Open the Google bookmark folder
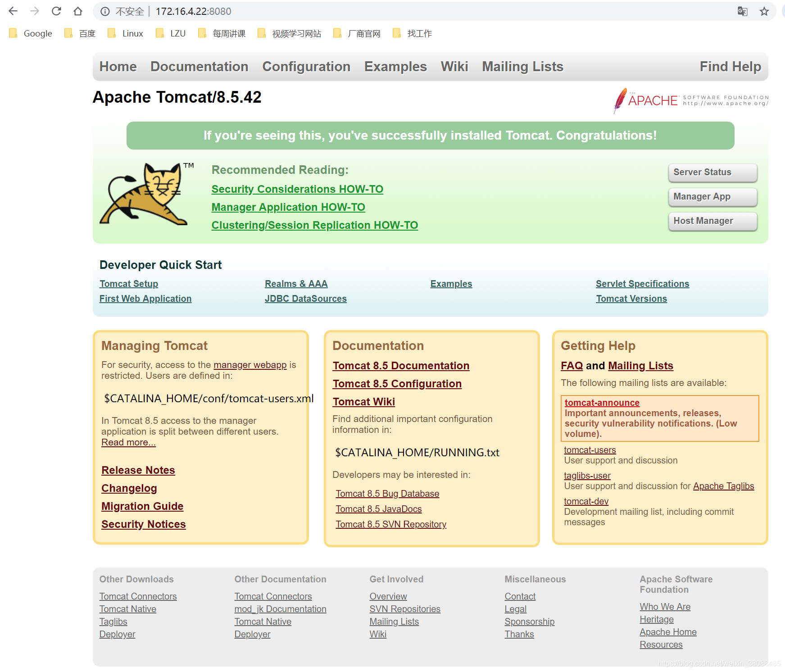The width and height of the screenshot is (785, 672). [31, 33]
